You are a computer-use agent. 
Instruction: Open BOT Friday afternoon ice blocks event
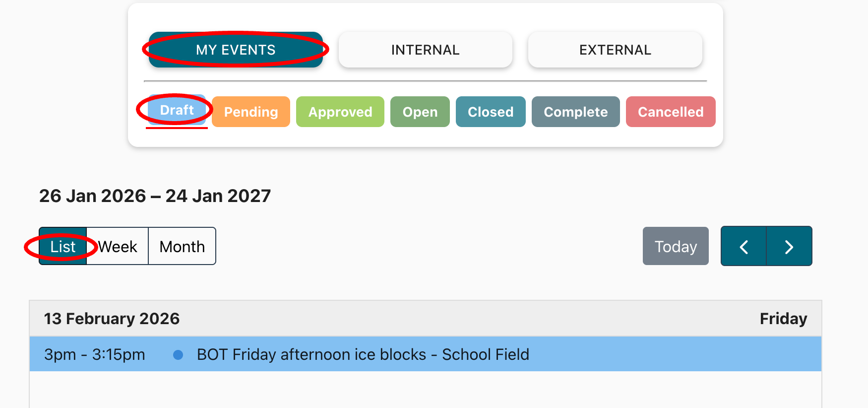[x=363, y=354]
